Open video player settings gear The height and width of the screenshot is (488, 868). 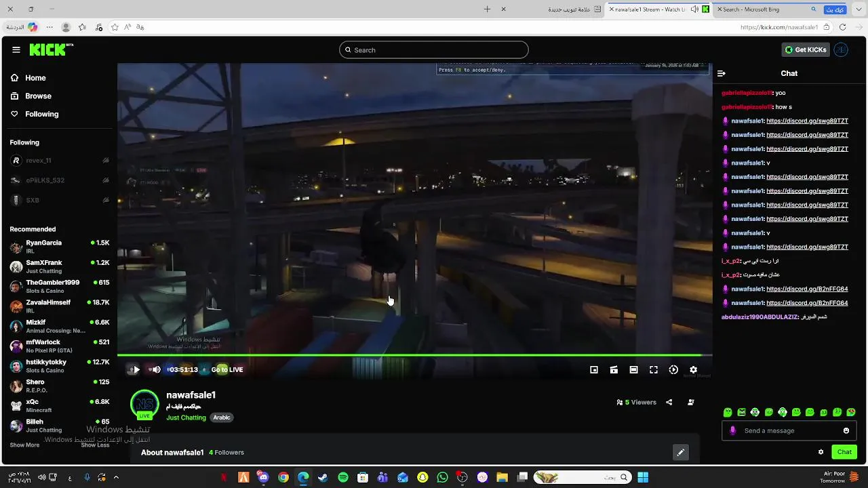pyautogui.click(x=693, y=369)
